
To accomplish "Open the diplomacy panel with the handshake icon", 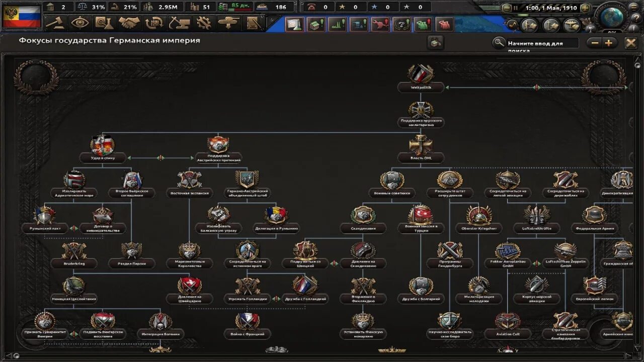I will [x=129, y=23].
